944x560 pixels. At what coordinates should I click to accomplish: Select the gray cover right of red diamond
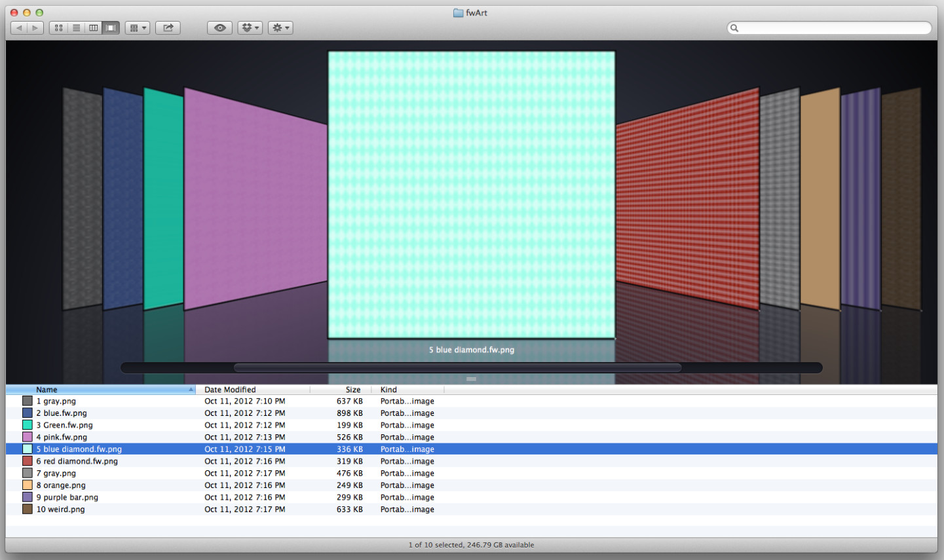(780, 199)
